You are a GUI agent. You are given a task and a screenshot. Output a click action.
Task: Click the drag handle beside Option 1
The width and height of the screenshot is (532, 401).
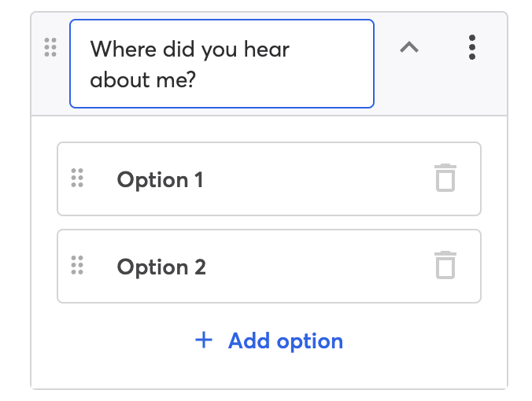77,178
